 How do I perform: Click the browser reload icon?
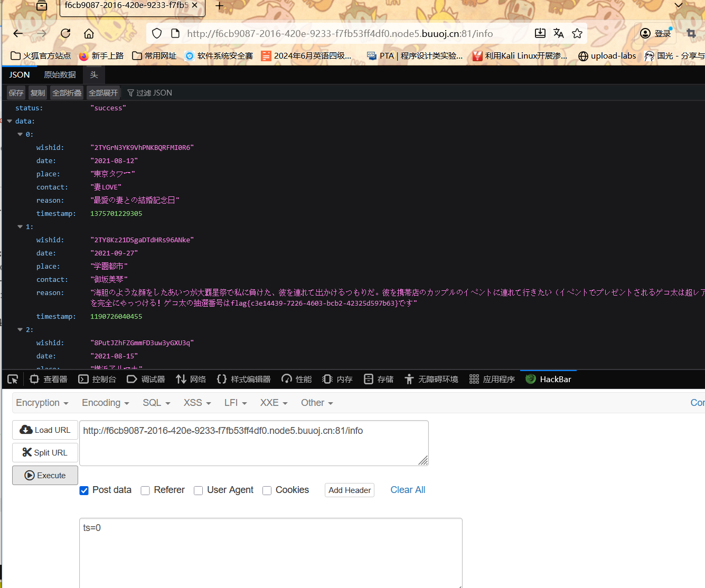65,34
